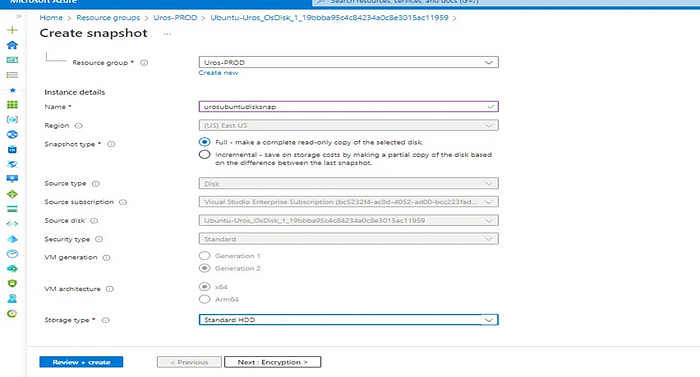Click the info icon next to Region
This screenshot has width=700, height=377.
(x=79, y=126)
